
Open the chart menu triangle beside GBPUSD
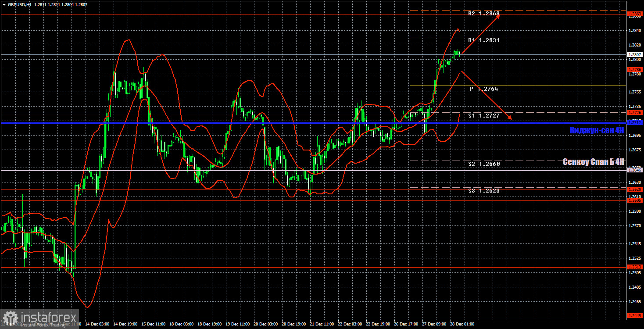pyautogui.click(x=3, y=4)
